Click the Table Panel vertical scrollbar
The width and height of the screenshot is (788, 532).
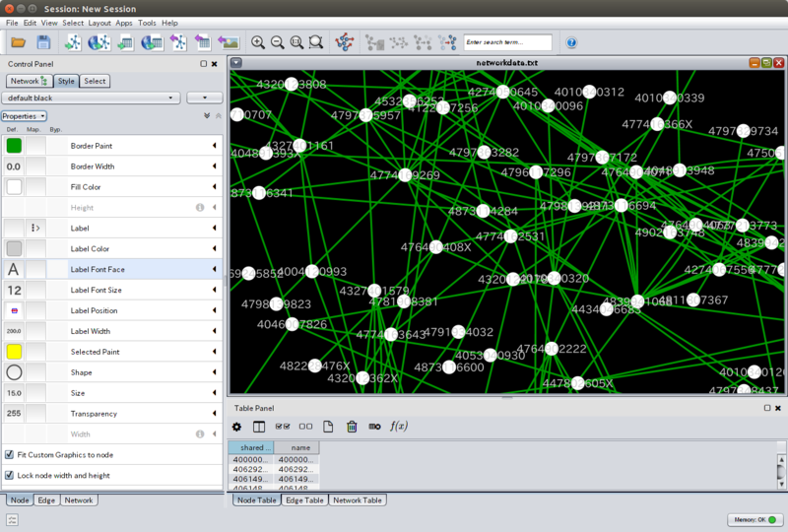tap(781, 472)
